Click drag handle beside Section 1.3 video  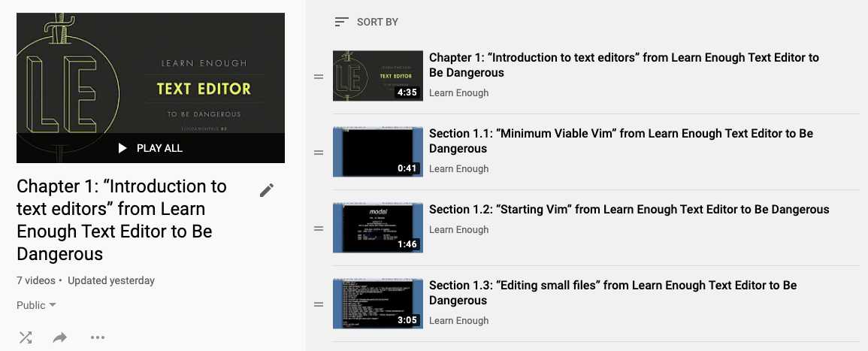click(318, 304)
